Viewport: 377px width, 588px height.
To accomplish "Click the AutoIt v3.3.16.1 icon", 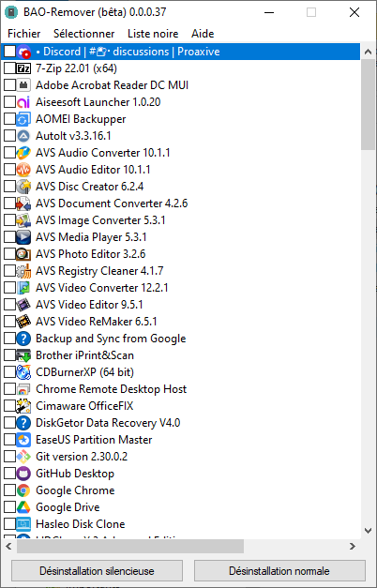I will pyautogui.click(x=23, y=136).
